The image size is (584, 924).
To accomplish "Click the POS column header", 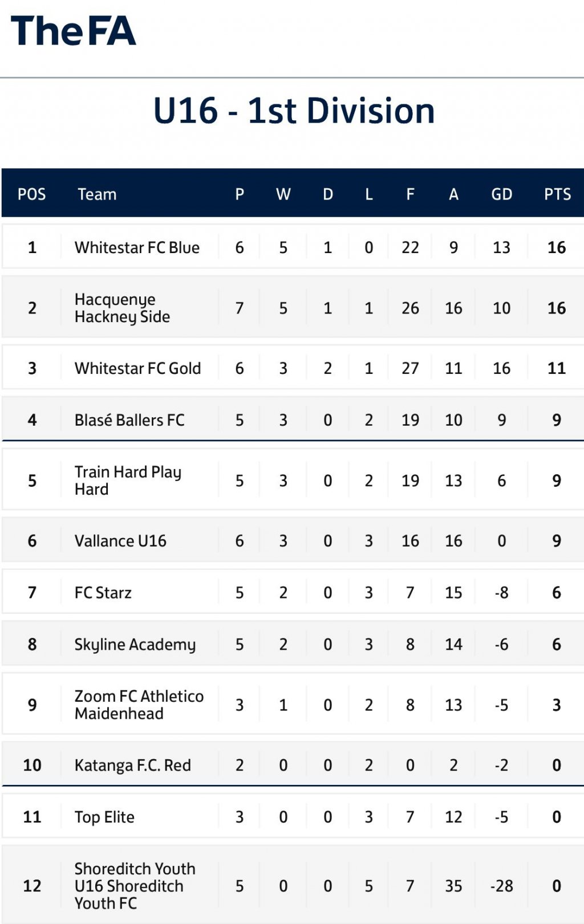I will tap(32, 194).
